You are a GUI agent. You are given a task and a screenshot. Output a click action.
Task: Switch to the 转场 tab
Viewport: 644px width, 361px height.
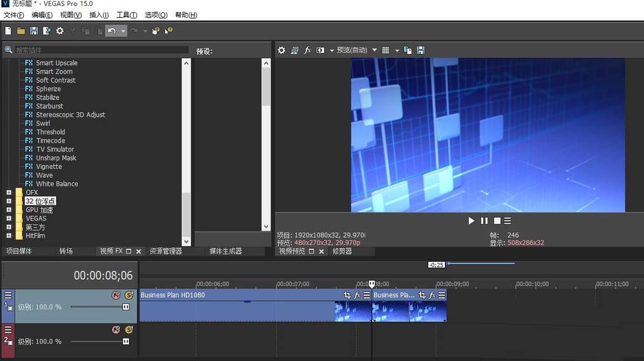click(66, 251)
